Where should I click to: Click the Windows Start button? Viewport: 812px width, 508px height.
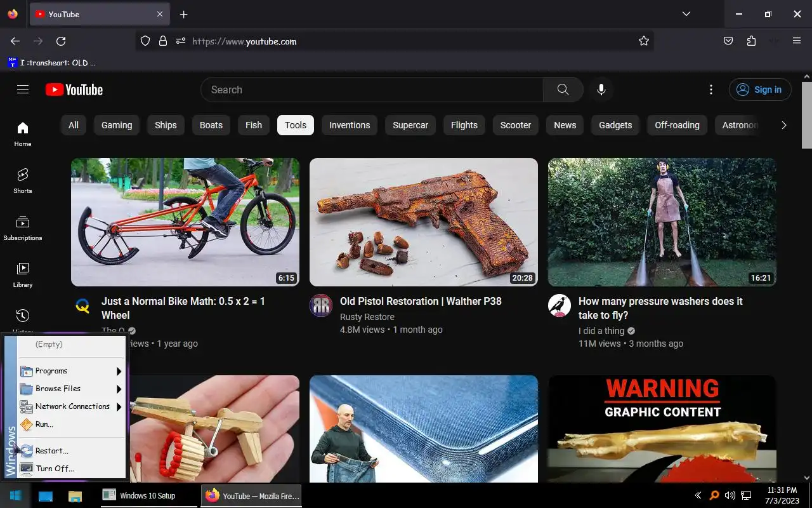(15, 495)
